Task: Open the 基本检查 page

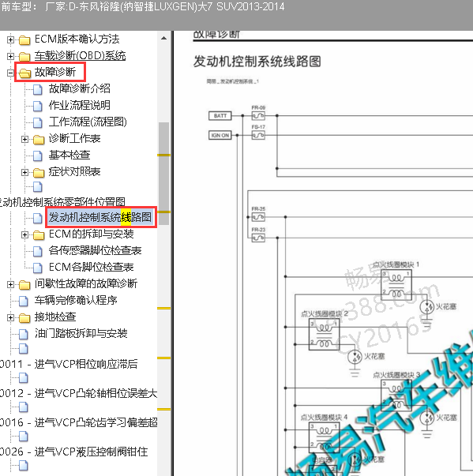Action: coord(69,156)
